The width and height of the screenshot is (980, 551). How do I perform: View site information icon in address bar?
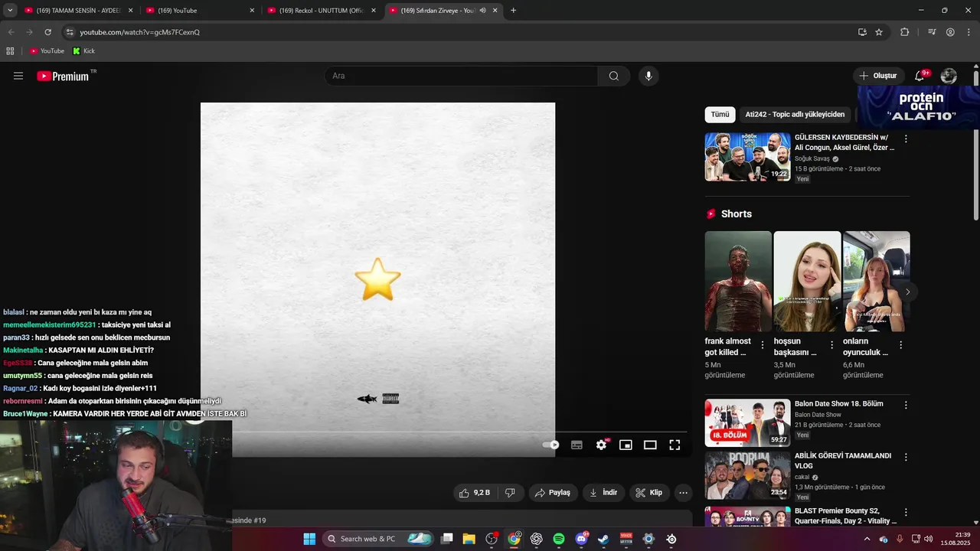(70, 32)
